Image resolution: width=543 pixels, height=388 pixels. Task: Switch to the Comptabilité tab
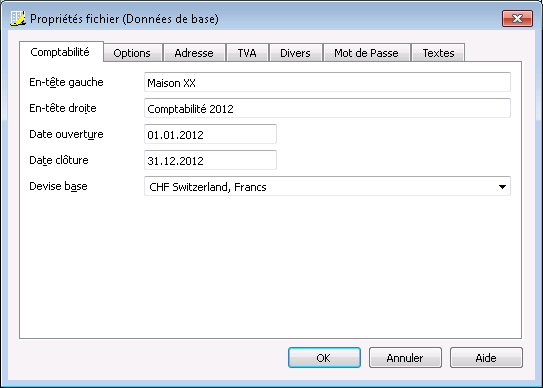[x=61, y=52]
